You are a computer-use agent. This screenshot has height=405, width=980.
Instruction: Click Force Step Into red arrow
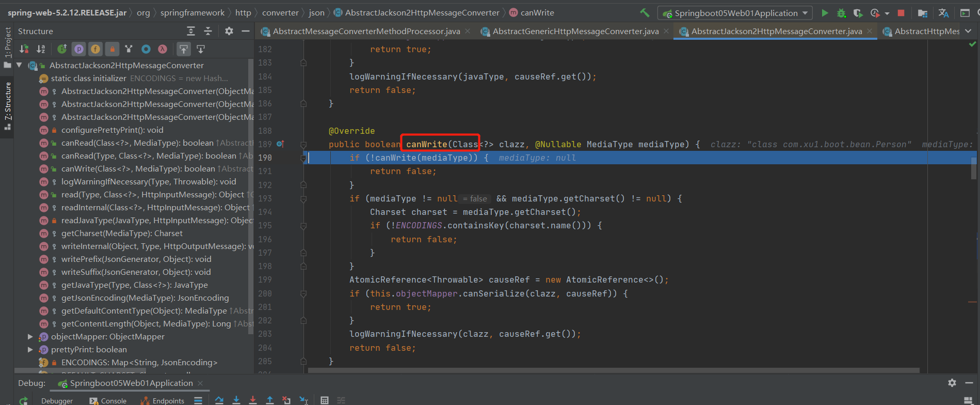click(253, 400)
